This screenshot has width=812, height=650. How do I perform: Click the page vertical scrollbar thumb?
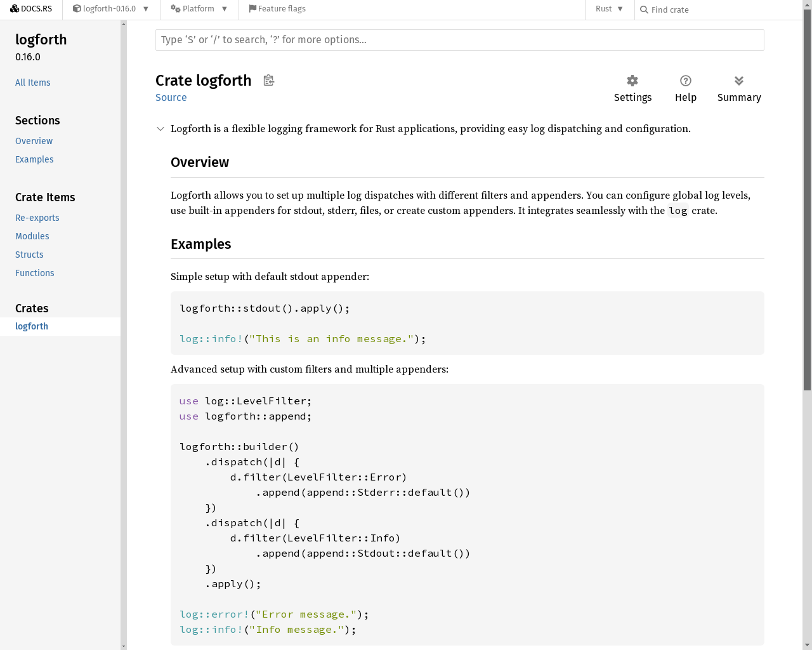[808, 200]
